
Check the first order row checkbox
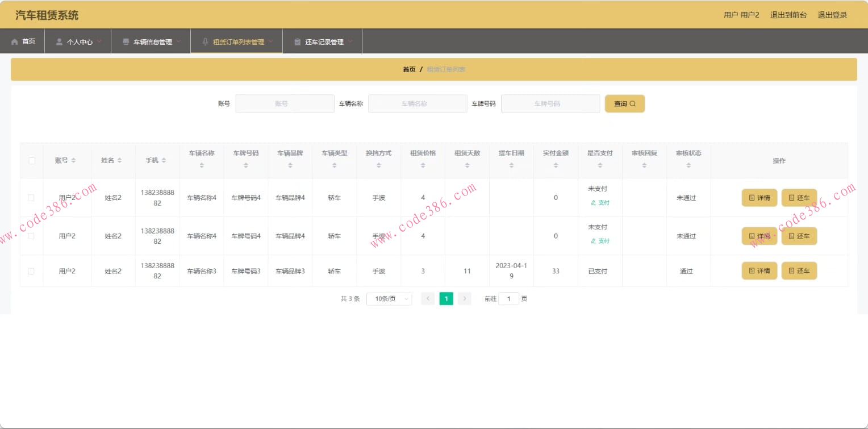(32, 197)
